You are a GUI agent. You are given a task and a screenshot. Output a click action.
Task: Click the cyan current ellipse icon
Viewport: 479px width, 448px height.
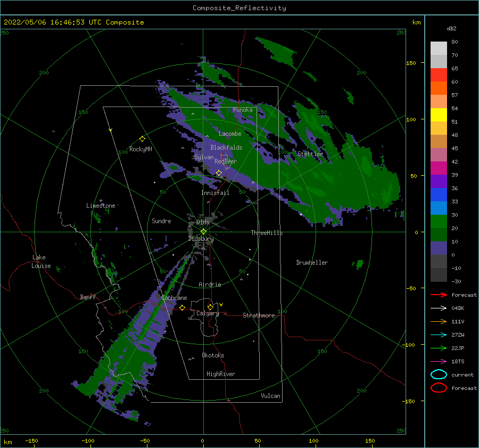[439, 374]
